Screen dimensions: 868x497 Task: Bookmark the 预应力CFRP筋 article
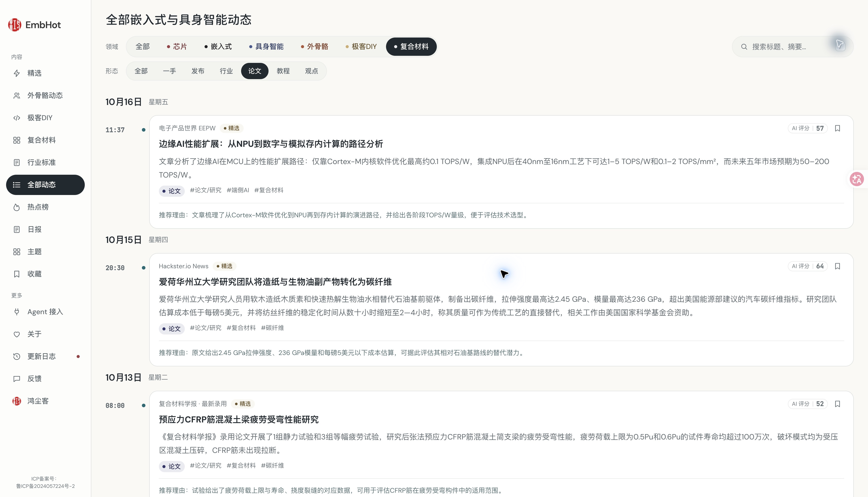[837, 404]
